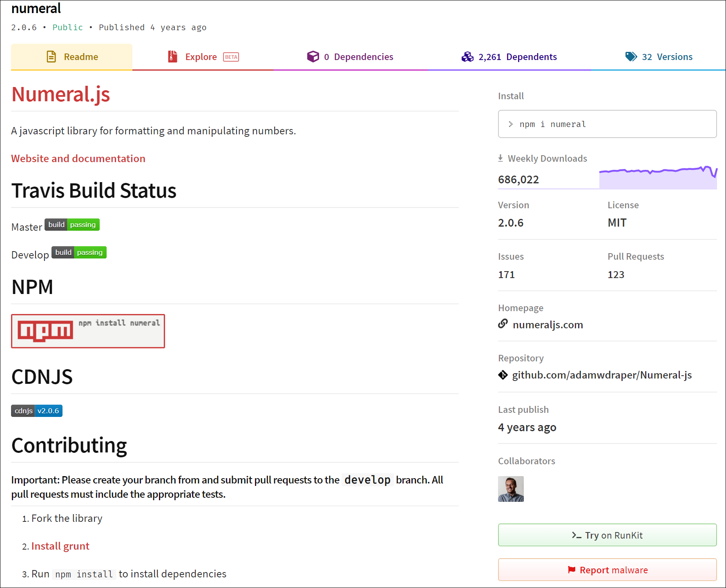The image size is (726, 588).
Task: Click the Explore zip file icon
Action: [x=172, y=57]
